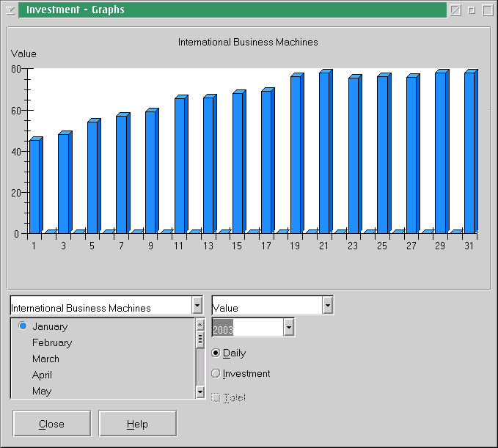Click the resize icon with diagonal line in title bar
The height and width of the screenshot is (448, 498).
[x=455, y=10]
